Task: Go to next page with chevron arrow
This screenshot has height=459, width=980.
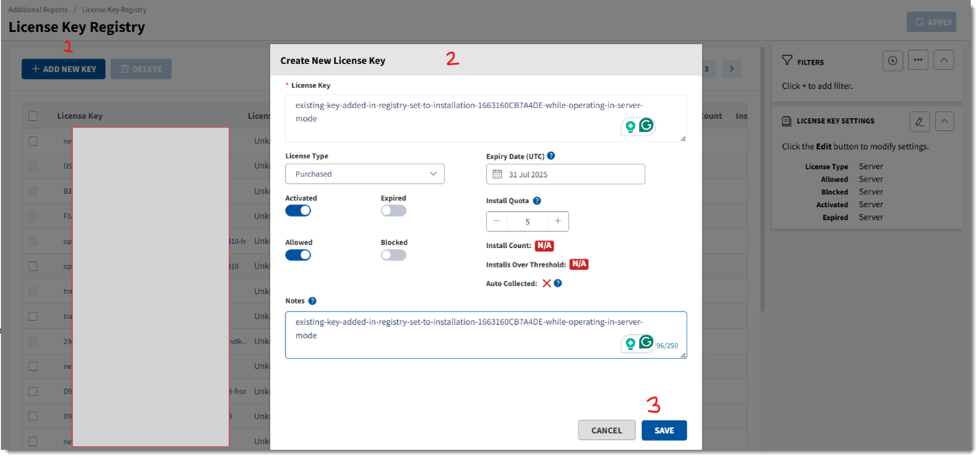Action: [732, 69]
